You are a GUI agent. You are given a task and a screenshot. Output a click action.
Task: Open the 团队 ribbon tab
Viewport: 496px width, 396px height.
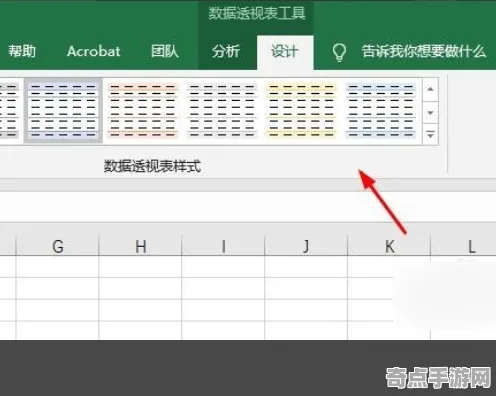[164, 51]
